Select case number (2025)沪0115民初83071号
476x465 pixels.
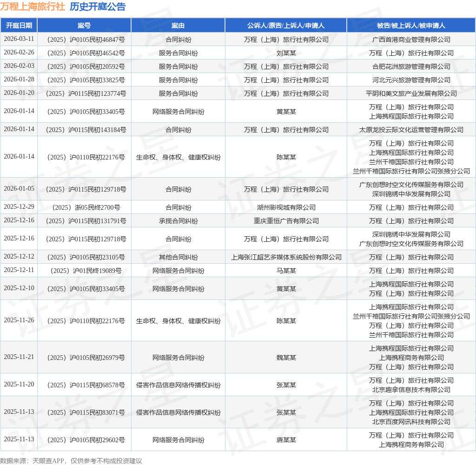pos(86,412)
